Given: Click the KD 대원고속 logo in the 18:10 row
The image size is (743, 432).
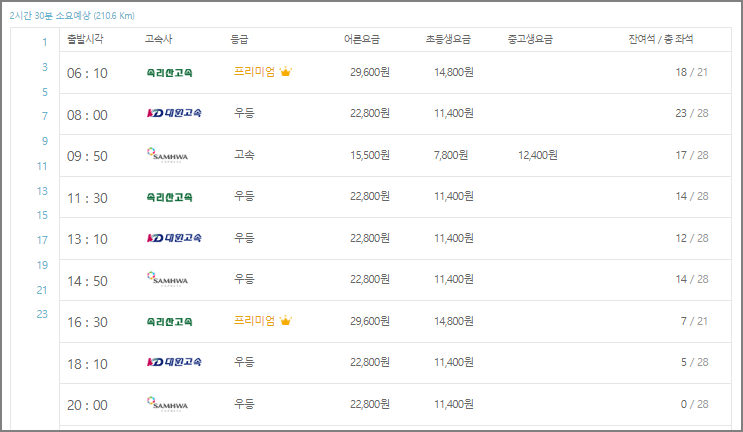Looking at the screenshot, I should (174, 362).
